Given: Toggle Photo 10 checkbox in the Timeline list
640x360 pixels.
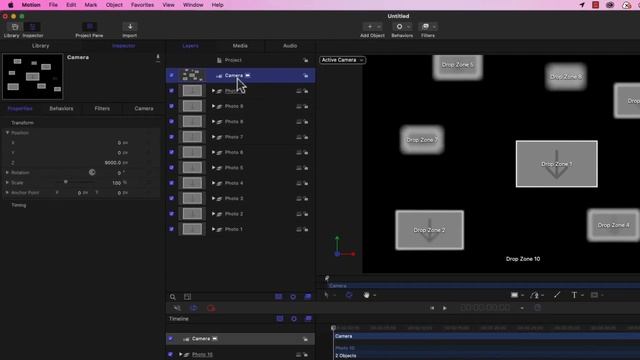Looking at the screenshot, I should click(171, 354).
